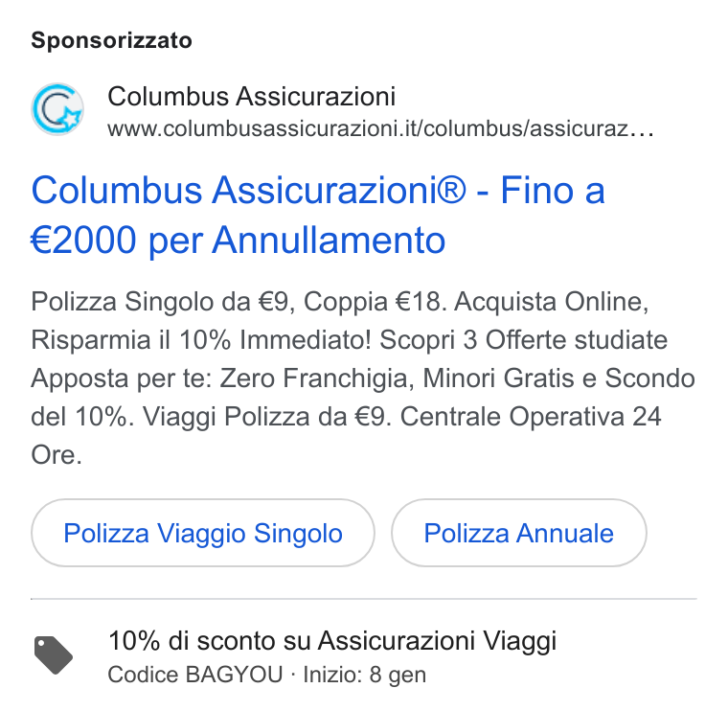Image resolution: width=728 pixels, height=711 pixels.
Task: Open the 10% di sconto su Assicurazioni Viaggi offer
Action: pos(332,641)
